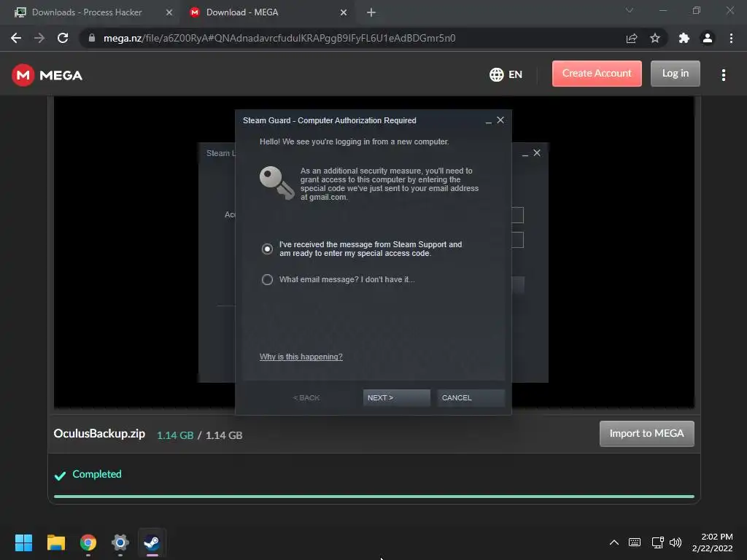Close the Steam Login window behind
The height and width of the screenshot is (560, 747).
[x=537, y=153]
